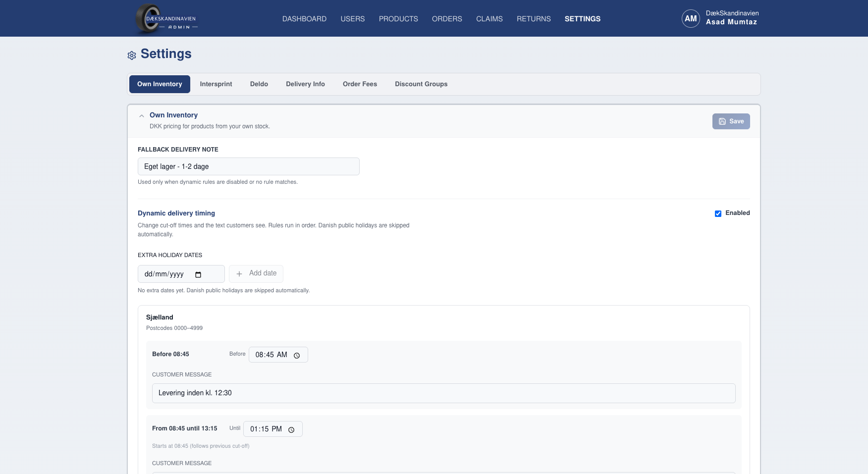
Task: Click the extra holiday date input
Action: click(181, 274)
